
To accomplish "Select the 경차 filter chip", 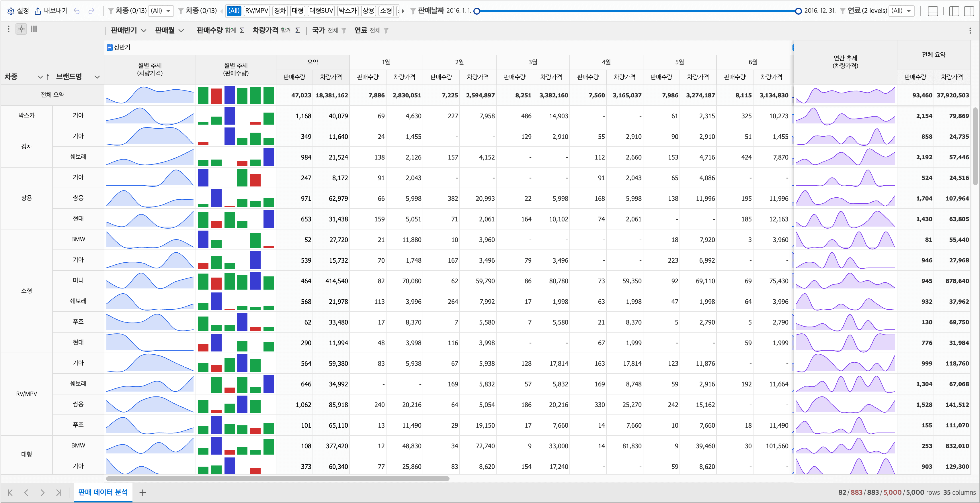I will [x=280, y=11].
